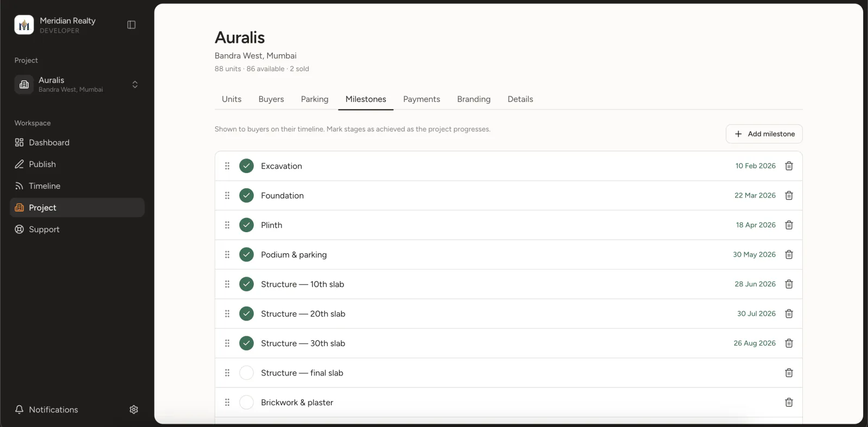Open the Details tab
The width and height of the screenshot is (868, 427).
coord(520,99)
